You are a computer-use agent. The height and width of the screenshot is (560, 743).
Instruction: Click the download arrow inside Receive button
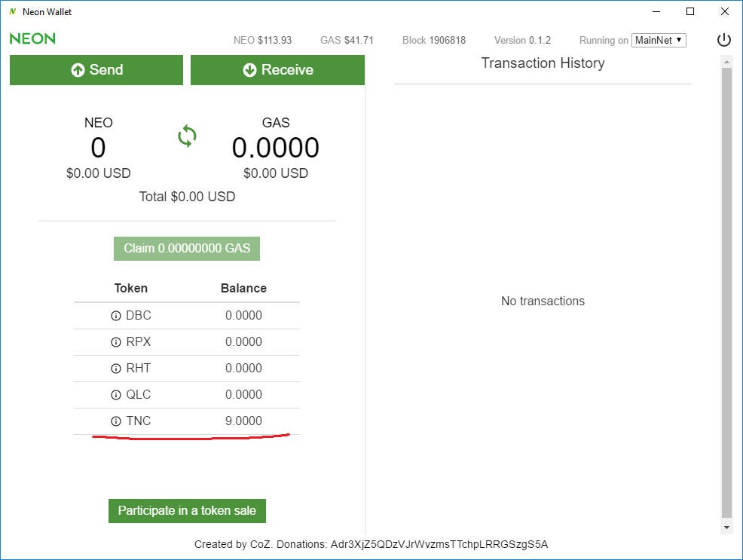click(249, 69)
